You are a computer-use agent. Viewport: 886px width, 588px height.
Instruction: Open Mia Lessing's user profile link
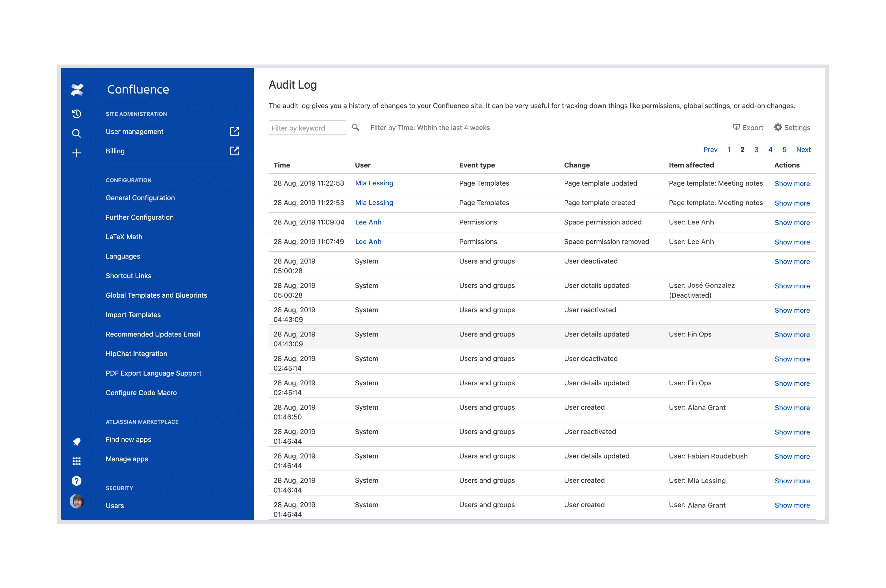pos(374,183)
